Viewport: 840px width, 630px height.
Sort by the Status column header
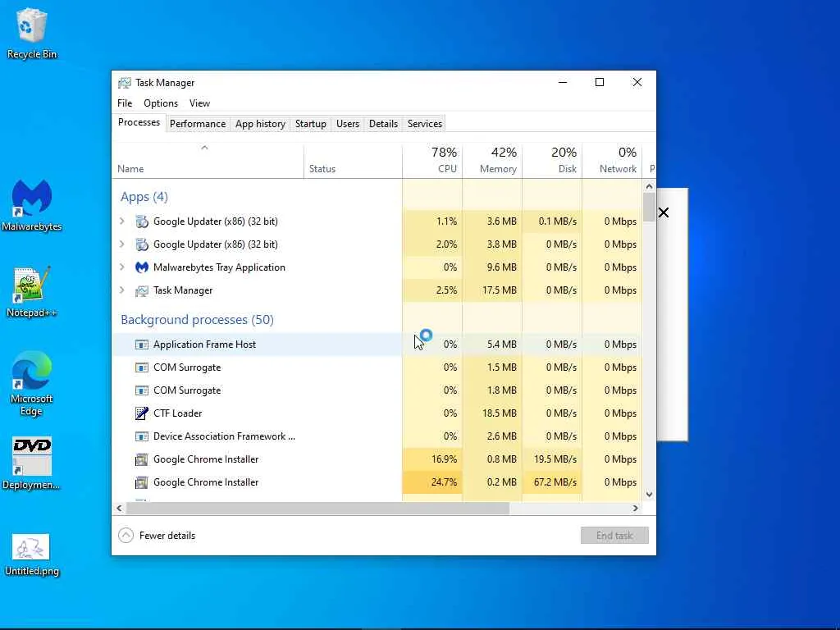[x=353, y=160]
